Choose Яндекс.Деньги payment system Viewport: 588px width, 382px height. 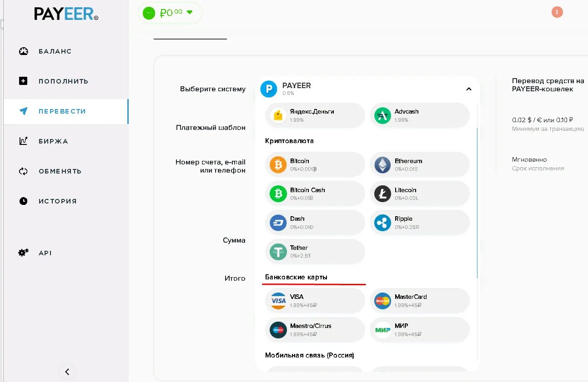(x=315, y=115)
